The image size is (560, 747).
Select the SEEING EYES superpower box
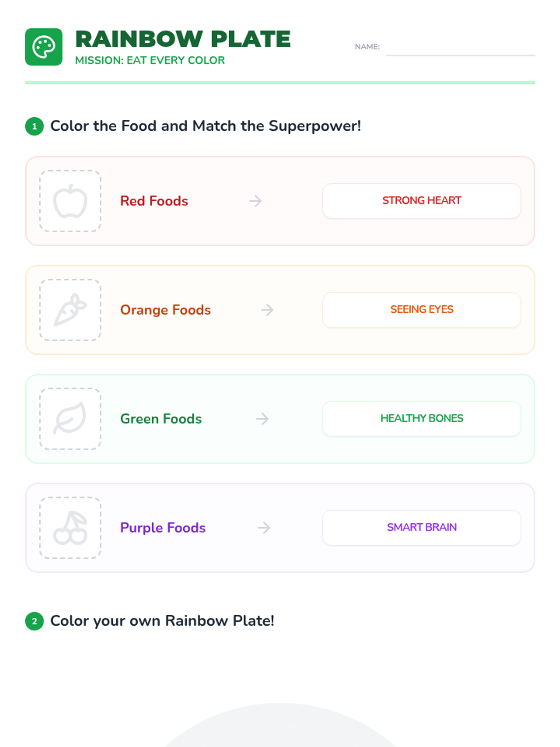pyautogui.click(x=421, y=310)
